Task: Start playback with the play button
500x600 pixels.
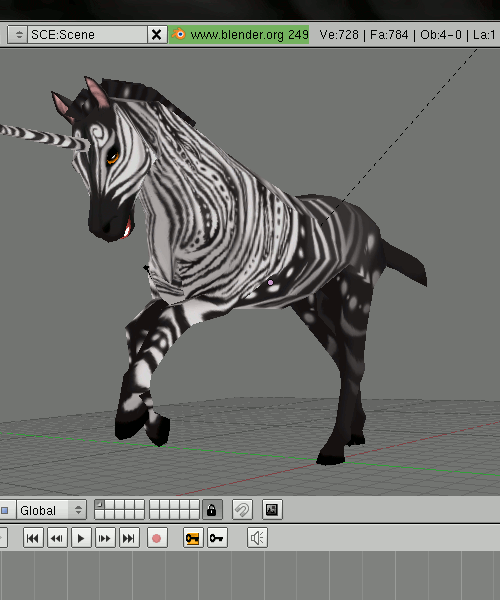Action: 81,538
